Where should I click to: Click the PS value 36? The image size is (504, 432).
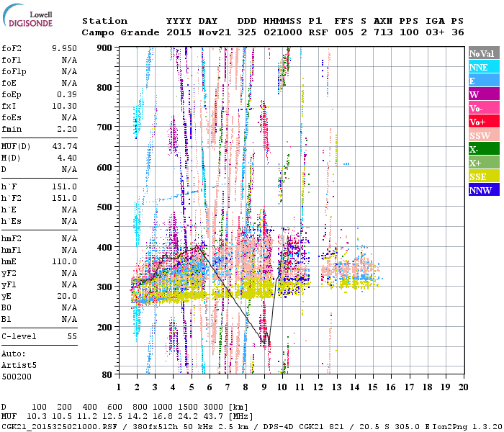[x=458, y=32]
